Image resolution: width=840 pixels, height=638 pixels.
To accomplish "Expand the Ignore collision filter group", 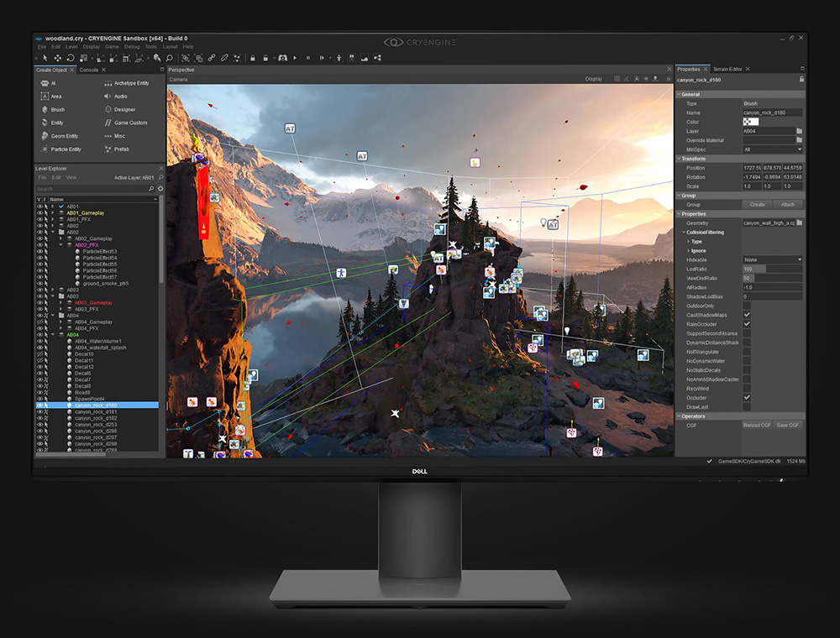I will [x=689, y=250].
